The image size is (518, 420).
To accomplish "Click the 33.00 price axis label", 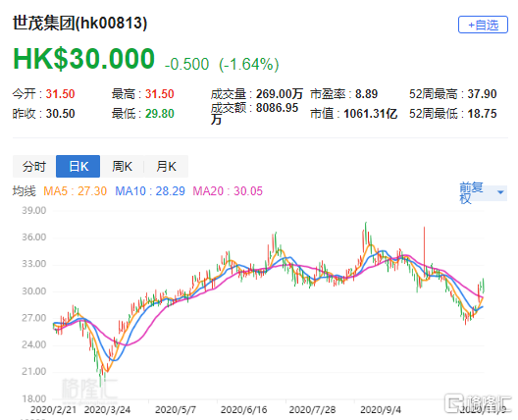I will (x=34, y=264).
